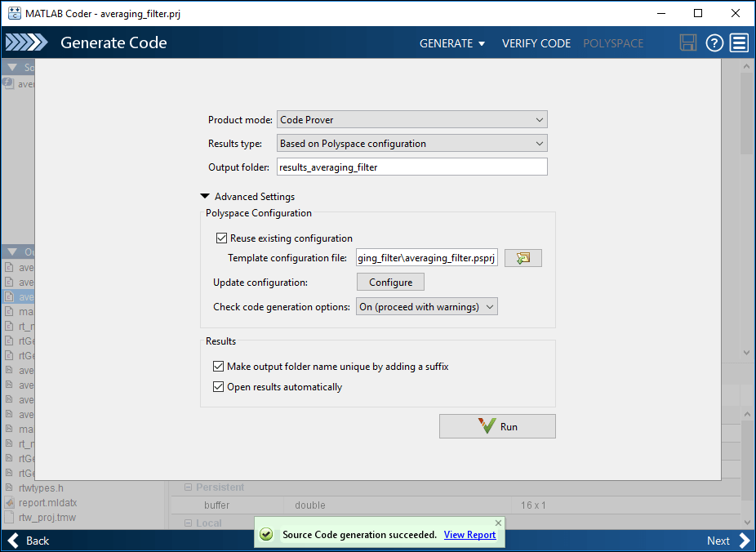Select rtwtypes.h in file list
Screen dimensions: 756x552
point(41,487)
